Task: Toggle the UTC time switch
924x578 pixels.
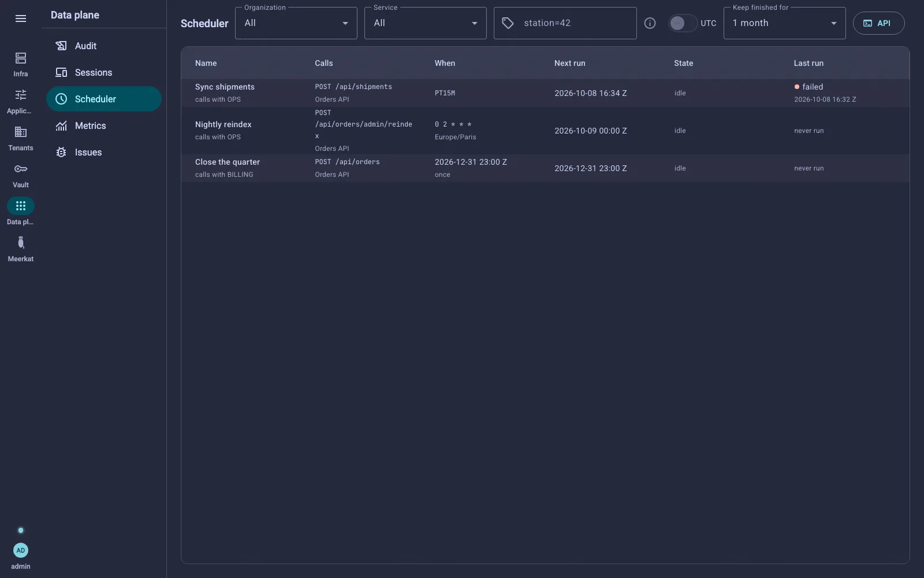Action: (x=682, y=23)
